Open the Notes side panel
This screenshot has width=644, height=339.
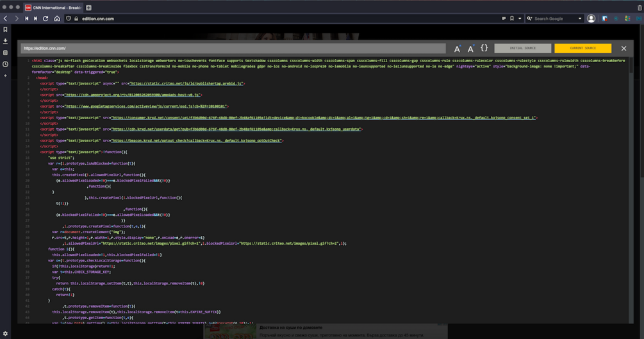pos(5,53)
